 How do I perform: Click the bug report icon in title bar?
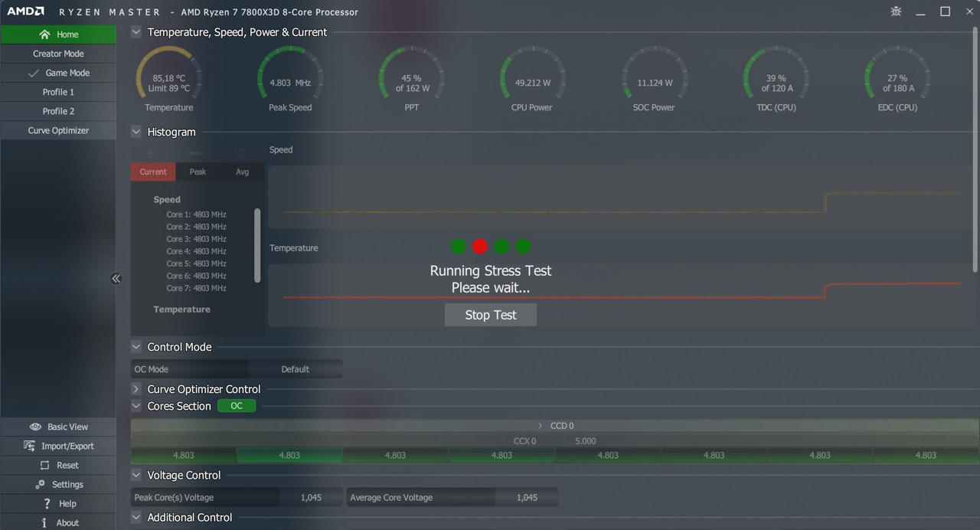pyautogui.click(x=897, y=11)
